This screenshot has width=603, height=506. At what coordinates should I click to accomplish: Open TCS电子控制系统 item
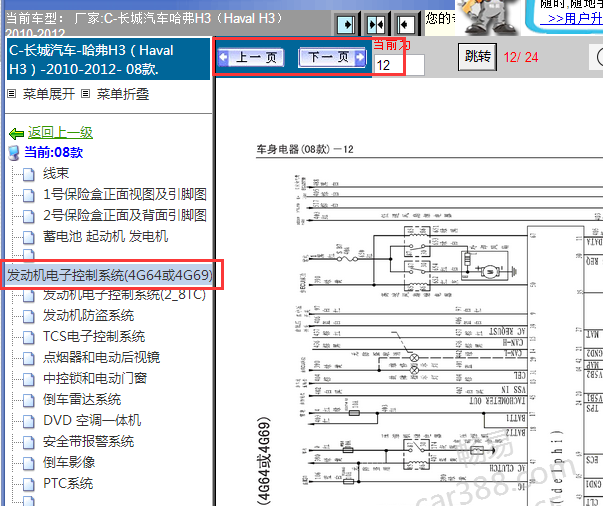point(94,336)
